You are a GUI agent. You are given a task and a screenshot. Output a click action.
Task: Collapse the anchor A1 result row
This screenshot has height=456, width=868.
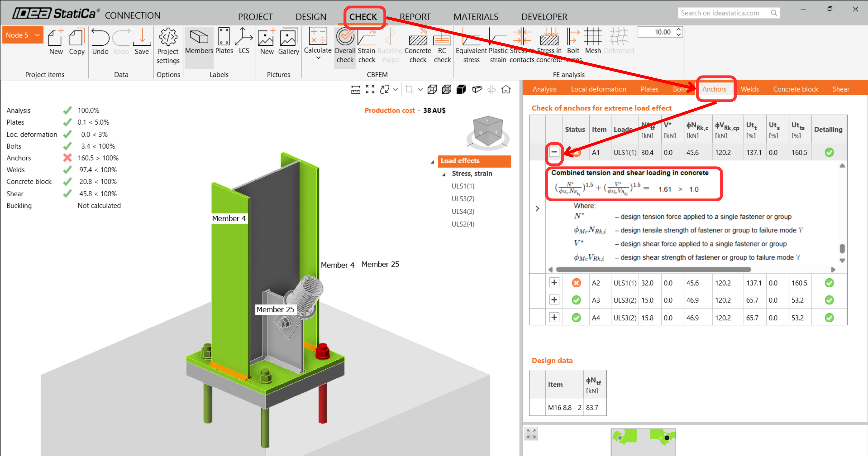pos(554,152)
